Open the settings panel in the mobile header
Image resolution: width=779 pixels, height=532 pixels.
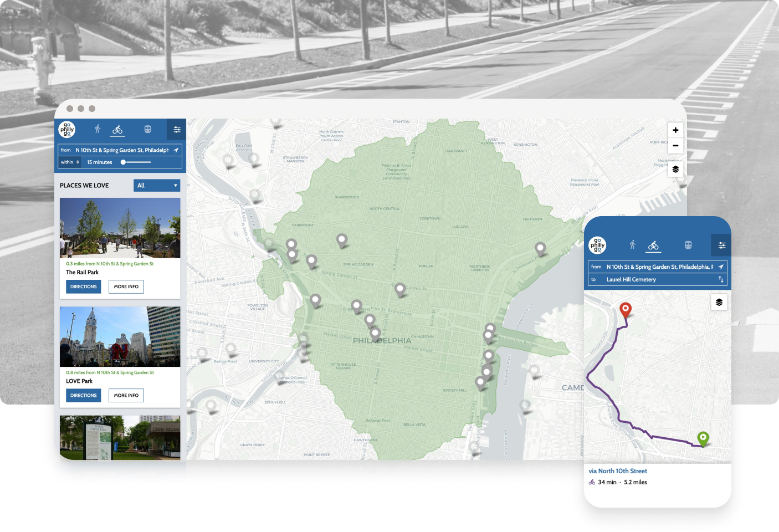coord(721,245)
